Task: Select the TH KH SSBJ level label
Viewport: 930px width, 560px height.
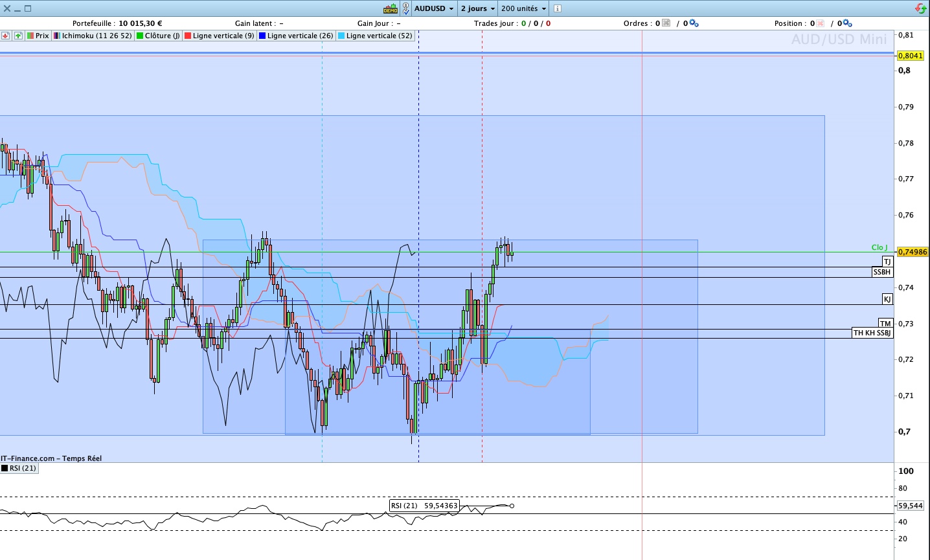Action: tap(872, 333)
